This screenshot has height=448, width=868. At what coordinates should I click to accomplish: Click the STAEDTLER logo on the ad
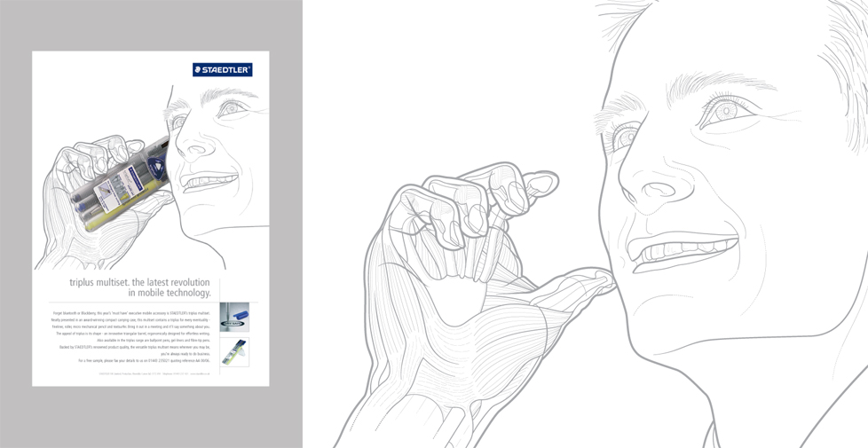coord(222,70)
